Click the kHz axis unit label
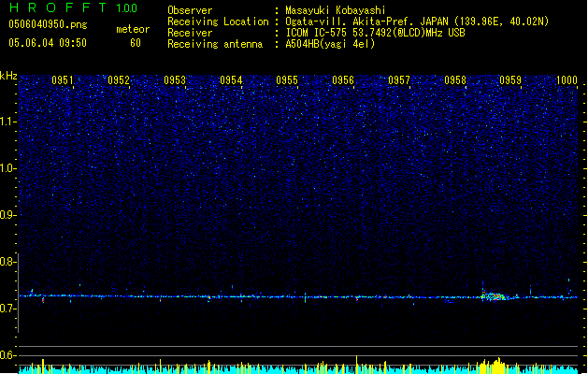 click(x=8, y=76)
